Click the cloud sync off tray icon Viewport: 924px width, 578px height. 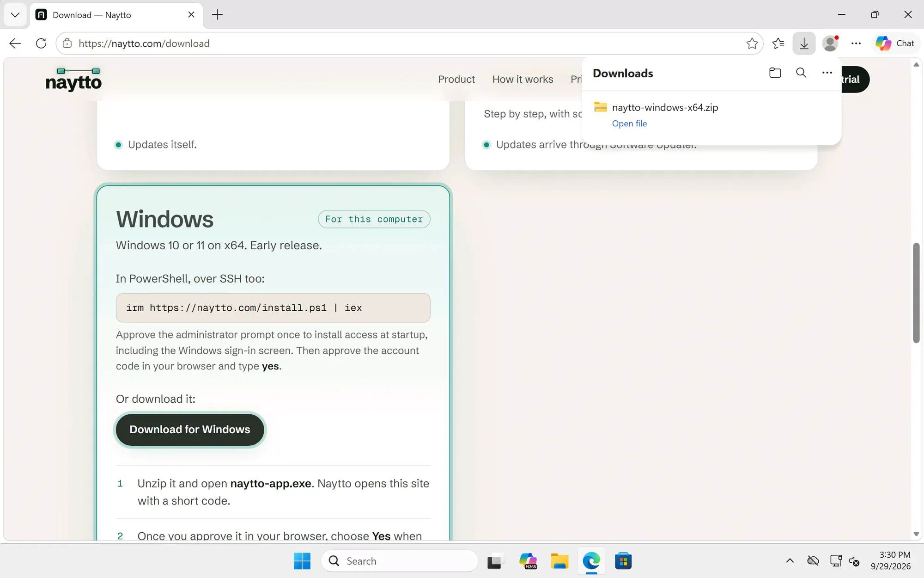(x=813, y=561)
